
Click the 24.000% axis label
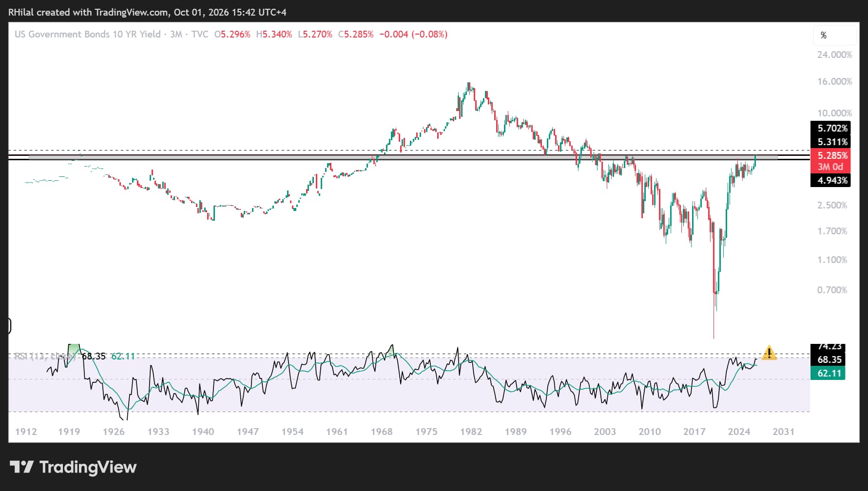tap(834, 55)
